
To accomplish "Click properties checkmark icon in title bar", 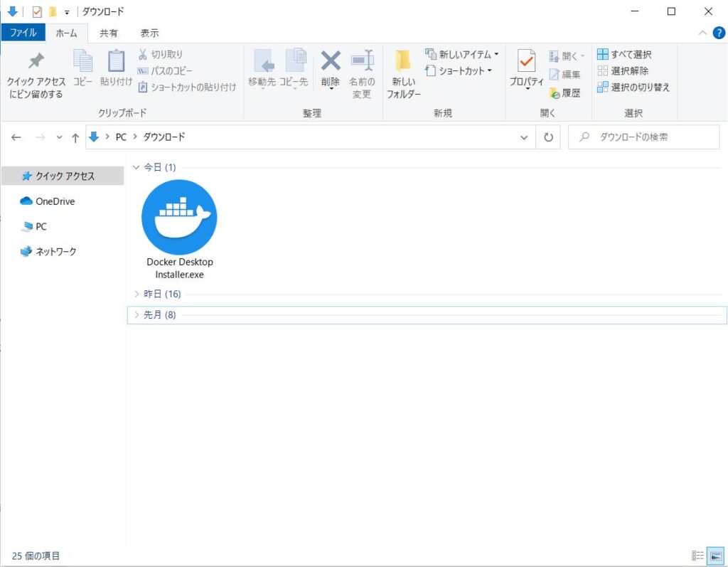I will 37,11.
